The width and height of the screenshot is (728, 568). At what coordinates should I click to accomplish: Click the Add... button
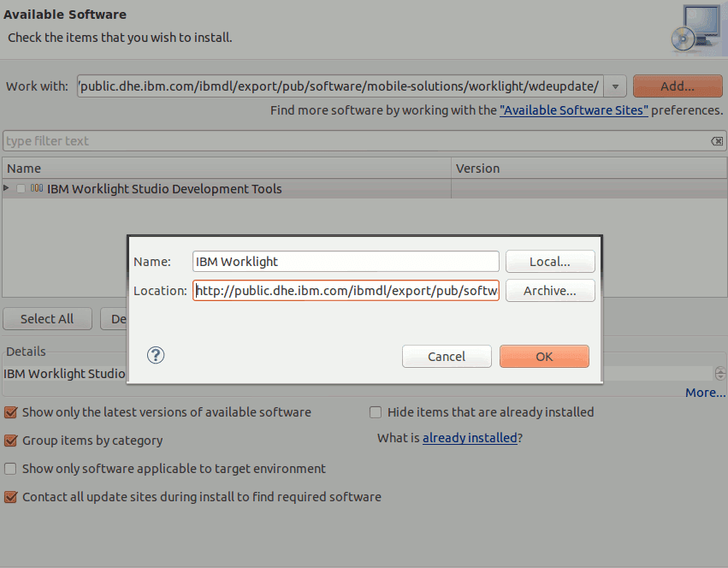click(x=678, y=86)
